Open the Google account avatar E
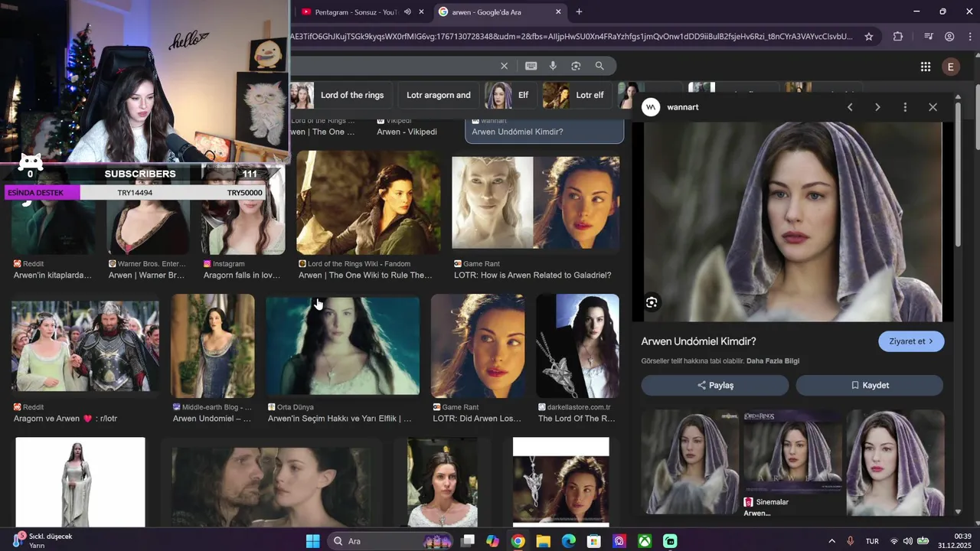 click(x=951, y=67)
